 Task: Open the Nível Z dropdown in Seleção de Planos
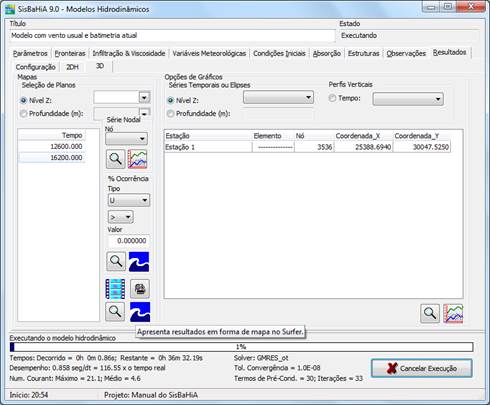pos(144,97)
